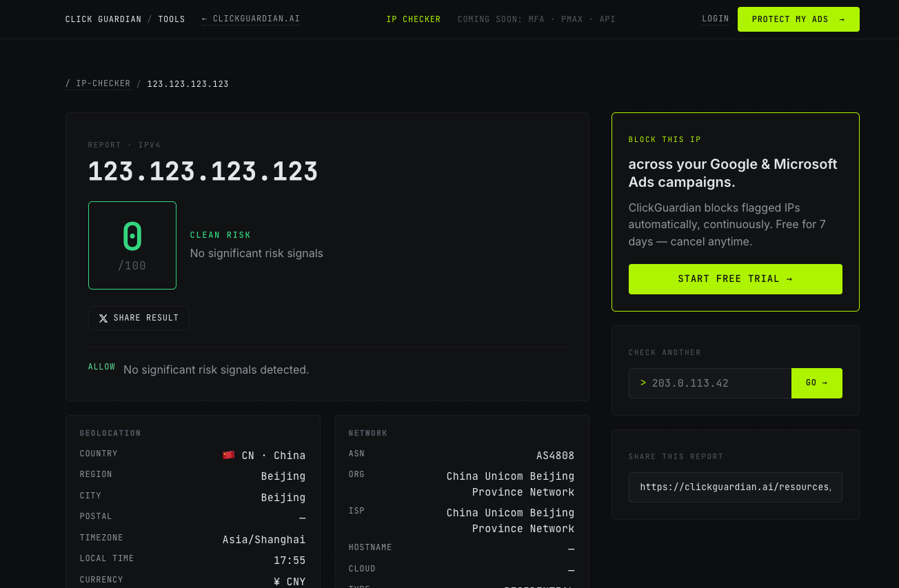Image resolution: width=899 pixels, height=588 pixels.
Task: Click the X logo icon in Share Result
Action: pos(103,318)
